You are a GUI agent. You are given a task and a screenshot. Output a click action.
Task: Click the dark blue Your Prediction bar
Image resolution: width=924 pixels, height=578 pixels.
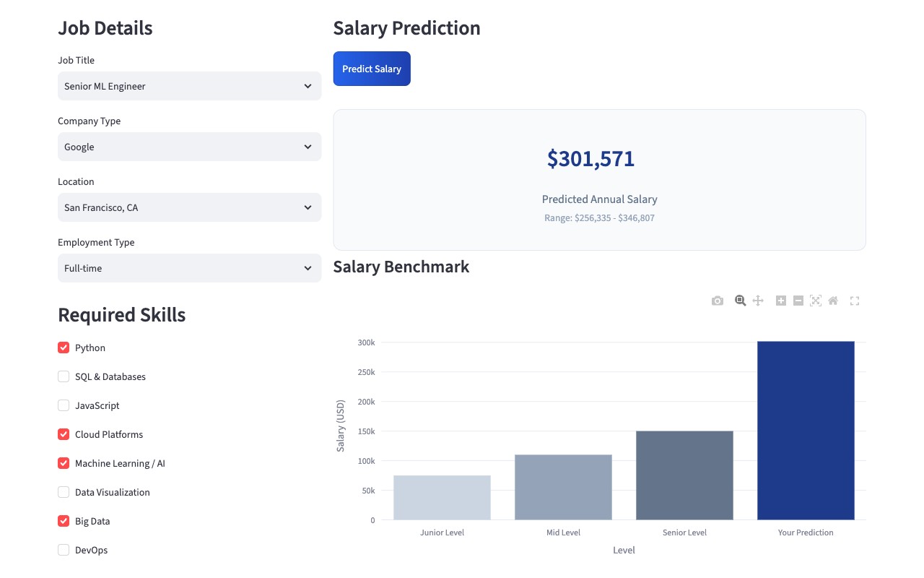pos(806,431)
